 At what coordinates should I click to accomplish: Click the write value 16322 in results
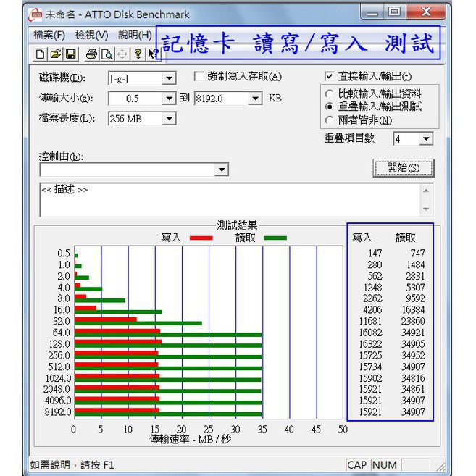(x=371, y=344)
